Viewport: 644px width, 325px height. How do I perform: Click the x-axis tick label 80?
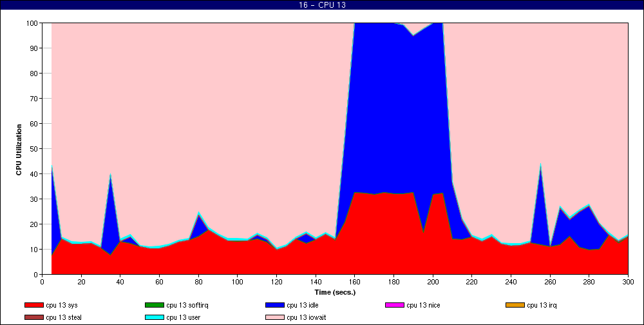coord(198,282)
